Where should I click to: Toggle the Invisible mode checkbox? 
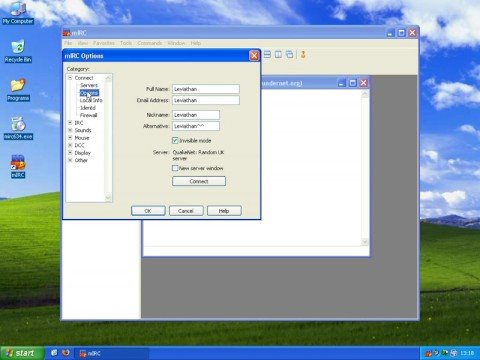pos(175,140)
